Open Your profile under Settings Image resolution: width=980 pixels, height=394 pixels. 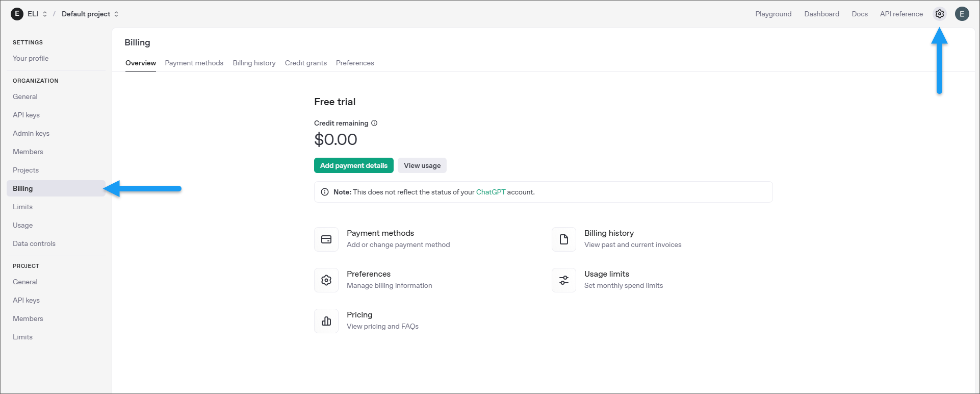pos(31,58)
